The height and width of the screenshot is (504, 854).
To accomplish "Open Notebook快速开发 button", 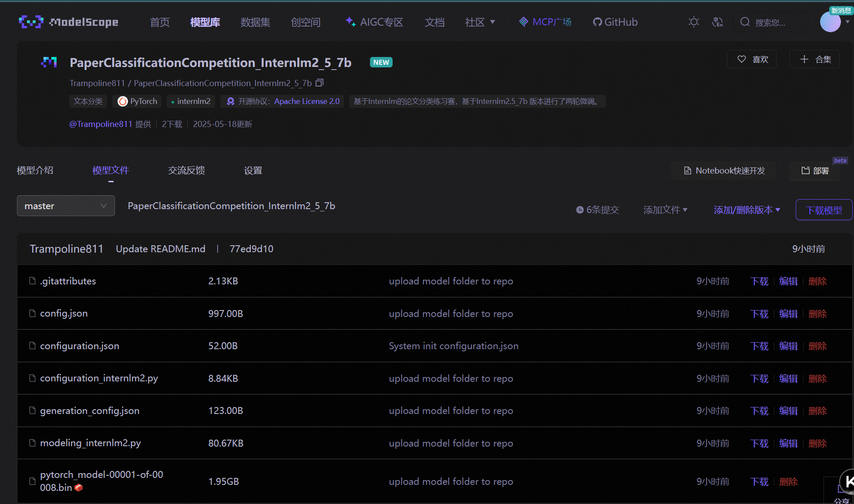I will tap(724, 170).
